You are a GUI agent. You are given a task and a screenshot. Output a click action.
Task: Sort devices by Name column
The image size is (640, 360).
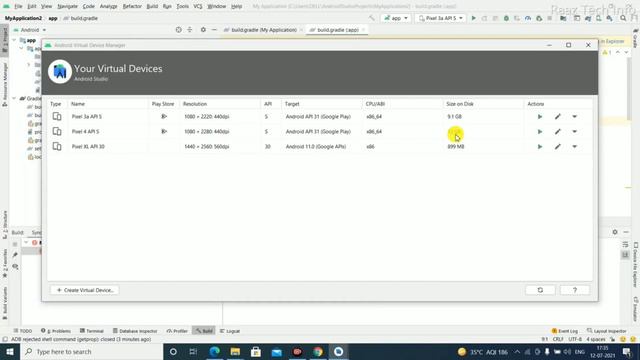tap(78, 104)
